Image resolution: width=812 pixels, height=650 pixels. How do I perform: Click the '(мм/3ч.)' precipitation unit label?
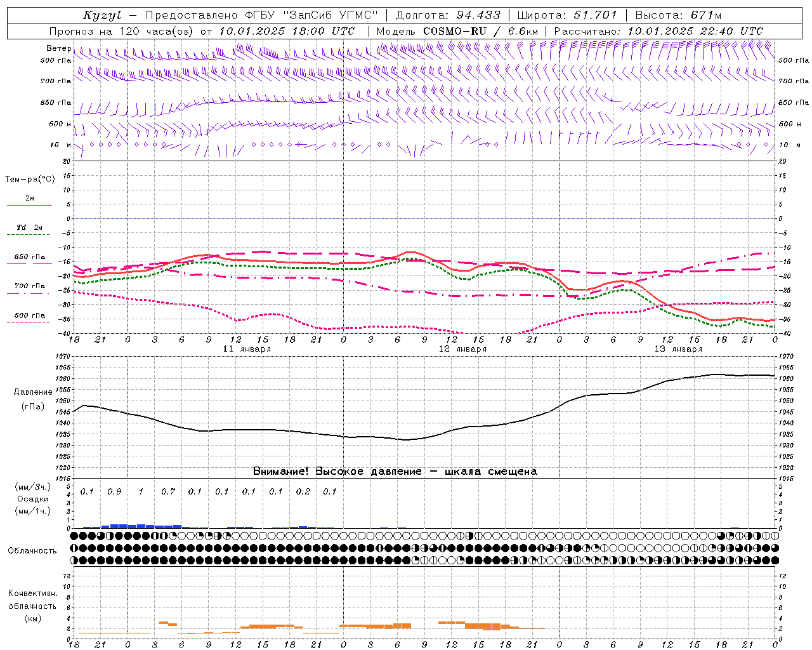pos(32,487)
